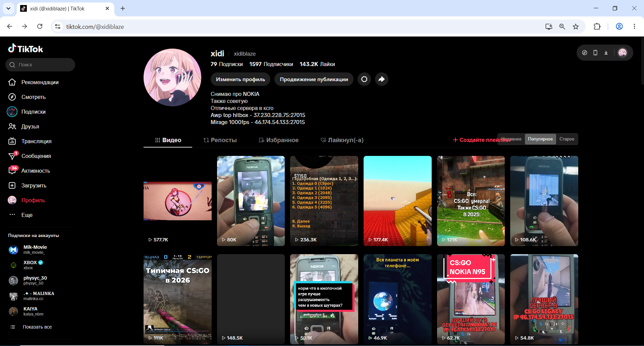The image size is (644, 346).
Task: Click the browser address bar URL
Action: tap(95, 26)
